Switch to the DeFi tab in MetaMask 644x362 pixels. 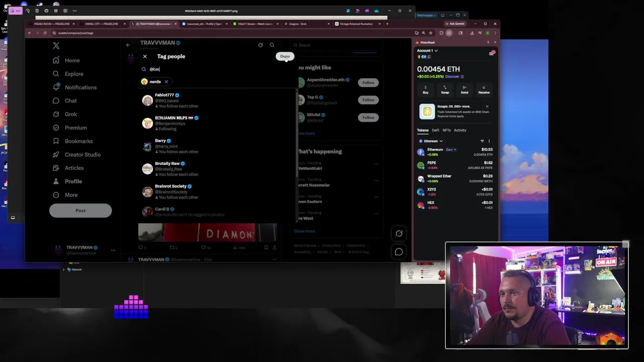point(435,130)
